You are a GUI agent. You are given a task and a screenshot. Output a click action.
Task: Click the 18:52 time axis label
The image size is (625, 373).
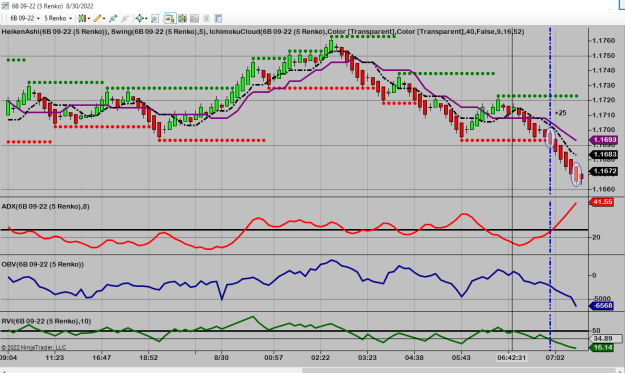click(148, 357)
